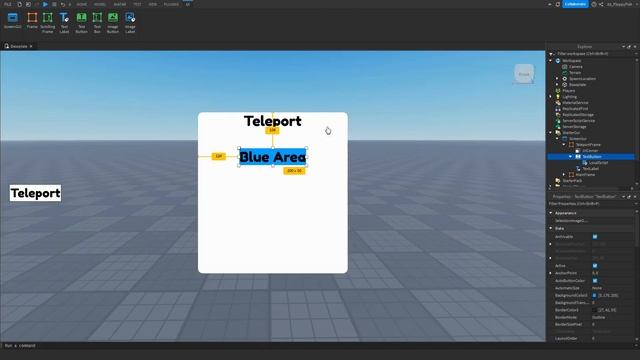Click the Teleport button at left of viewport

point(36,193)
